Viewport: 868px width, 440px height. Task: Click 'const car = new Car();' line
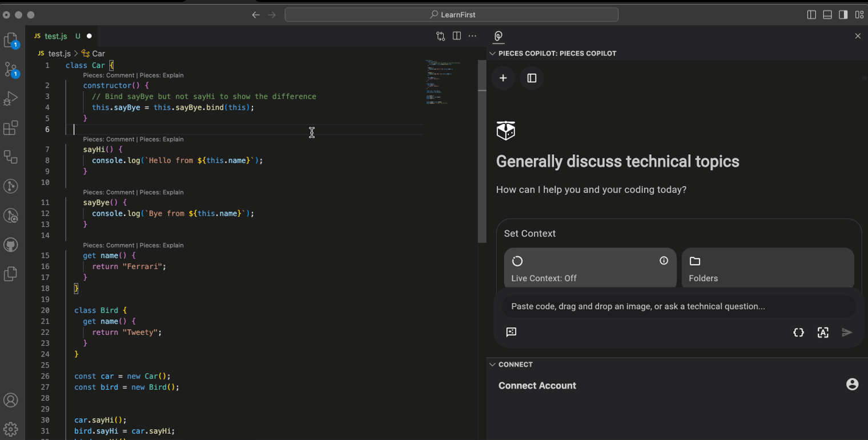click(122, 376)
